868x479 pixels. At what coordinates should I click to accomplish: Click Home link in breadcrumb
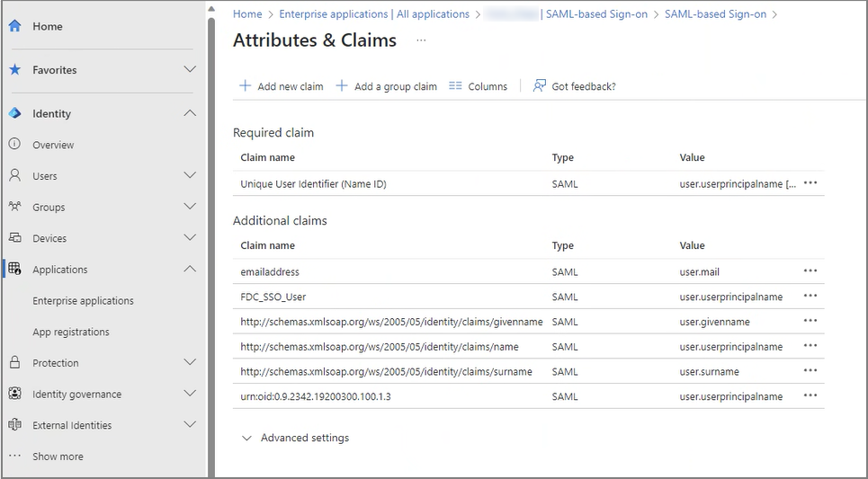click(x=247, y=14)
